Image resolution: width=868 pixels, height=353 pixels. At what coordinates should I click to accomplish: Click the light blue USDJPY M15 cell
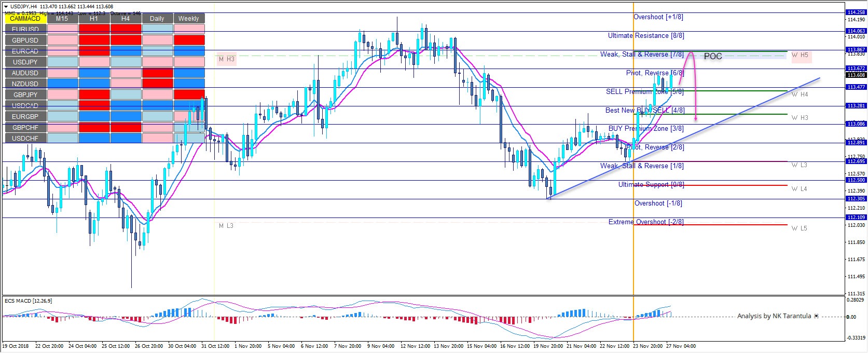[62, 62]
